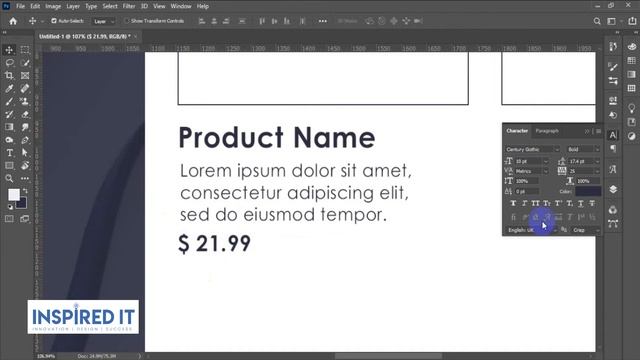Toggle Underline in Character panel
This screenshot has height=360, width=640.
point(580,203)
